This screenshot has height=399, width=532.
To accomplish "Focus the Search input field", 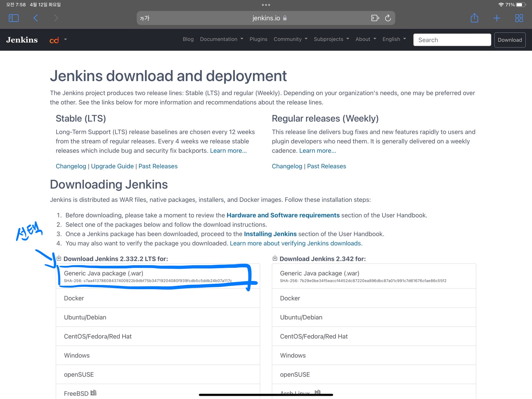I will (x=452, y=40).
